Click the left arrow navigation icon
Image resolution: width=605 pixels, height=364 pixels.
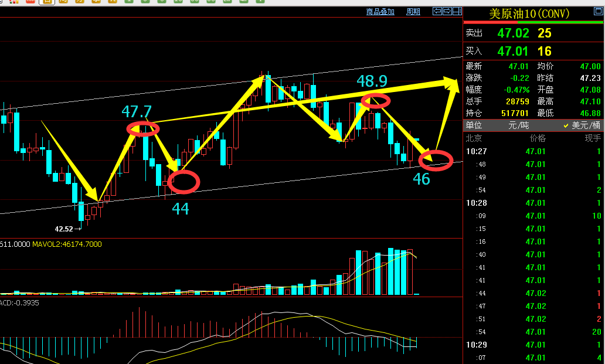click(437, 11)
